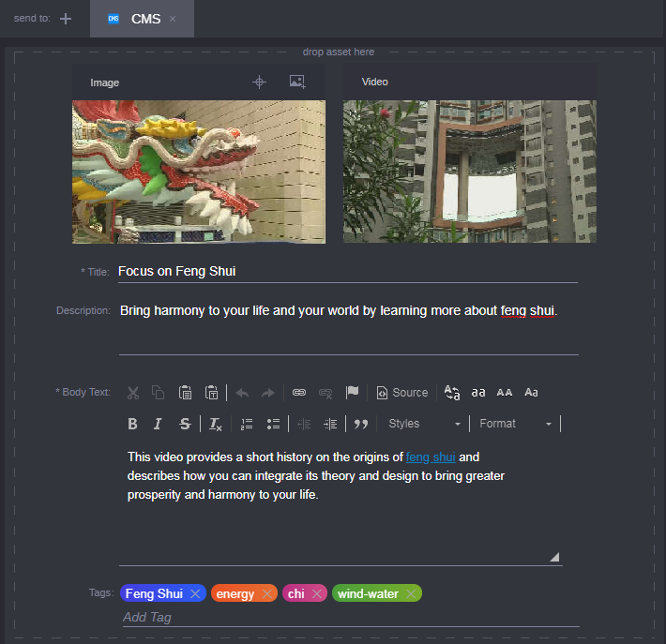Toggle italic formatting
The height and width of the screenshot is (644, 666).
(x=158, y=424)
